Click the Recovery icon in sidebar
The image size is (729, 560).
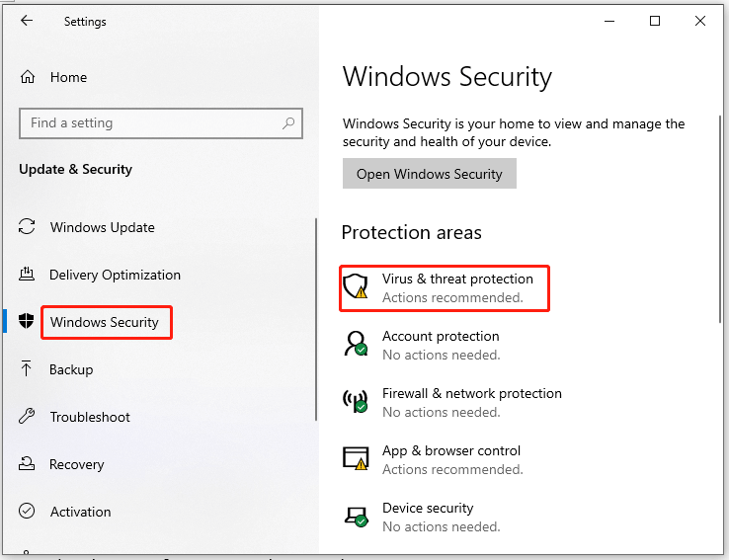(28, 464)
